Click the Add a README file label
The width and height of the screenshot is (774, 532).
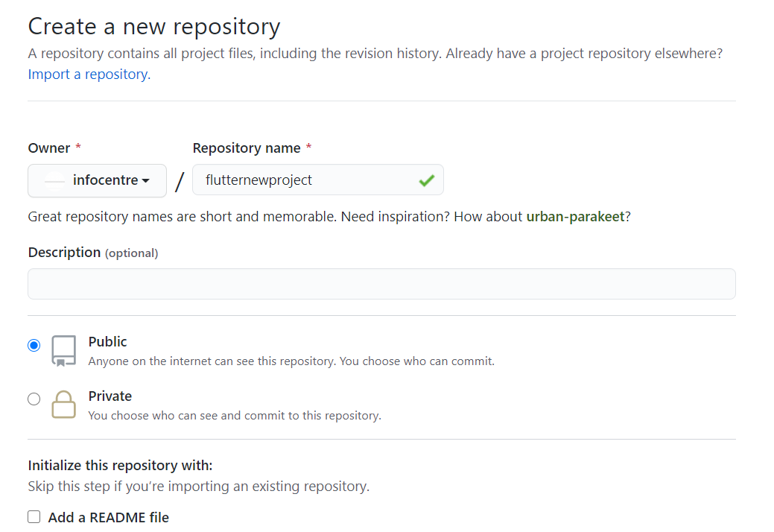(109, 517)
